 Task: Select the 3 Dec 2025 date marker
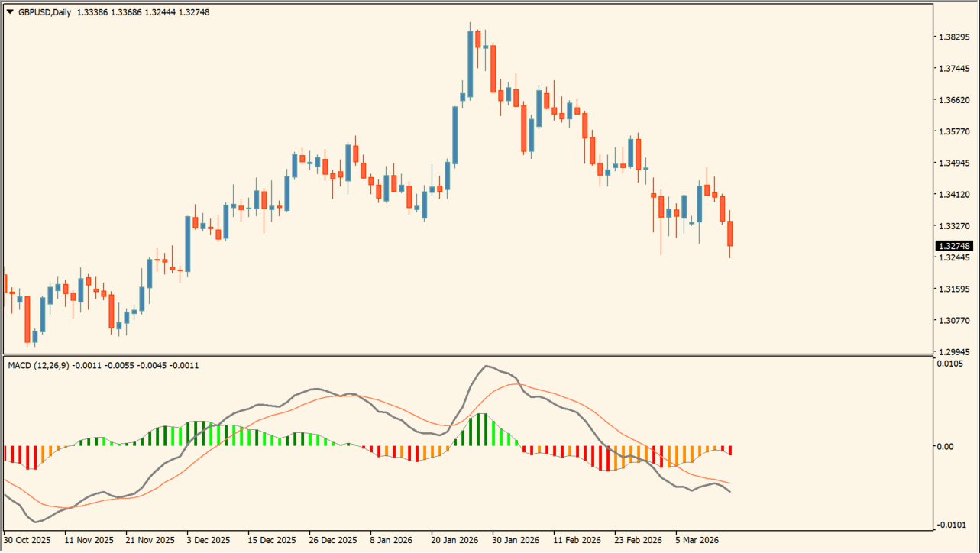pyautogui.click(x=208, y=540)
